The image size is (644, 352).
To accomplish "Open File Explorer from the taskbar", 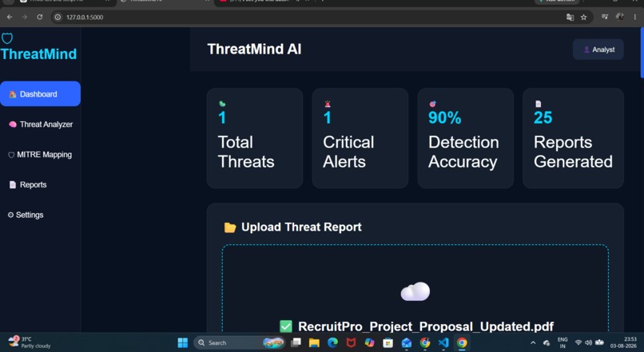I will point(314,342).
